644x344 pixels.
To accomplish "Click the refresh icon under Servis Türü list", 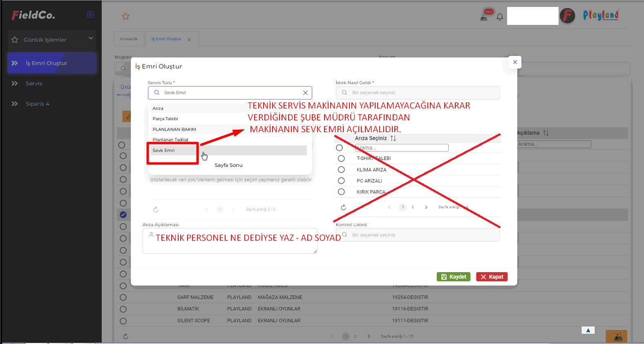I will click(156, 210).
